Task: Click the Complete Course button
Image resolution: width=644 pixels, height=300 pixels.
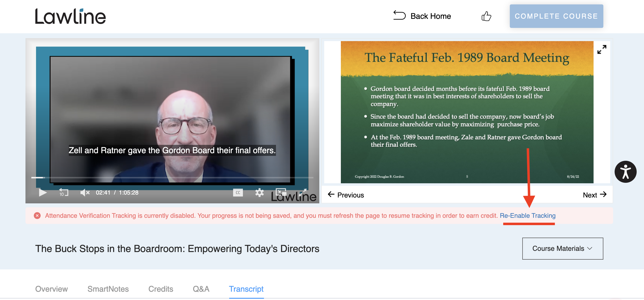Action: 556,16
